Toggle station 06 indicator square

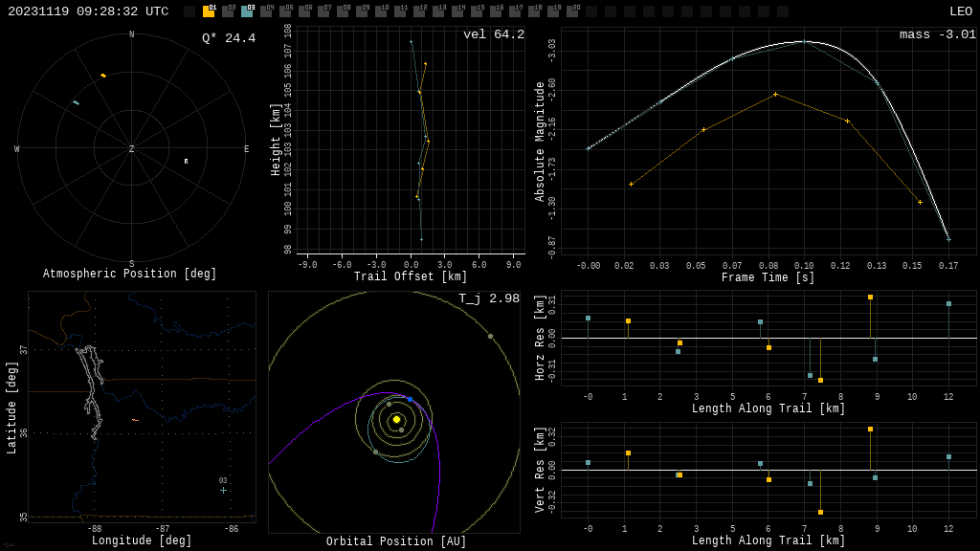pos(304,11)
